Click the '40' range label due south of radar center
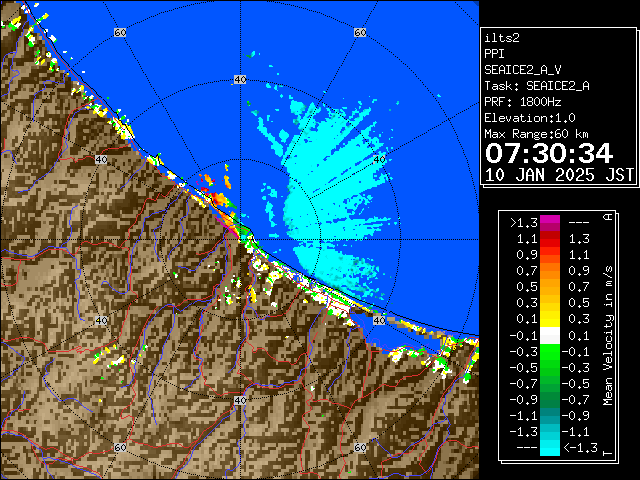This screenshot has width=640, height=480. pyautogui.click(x=240, y=400)
